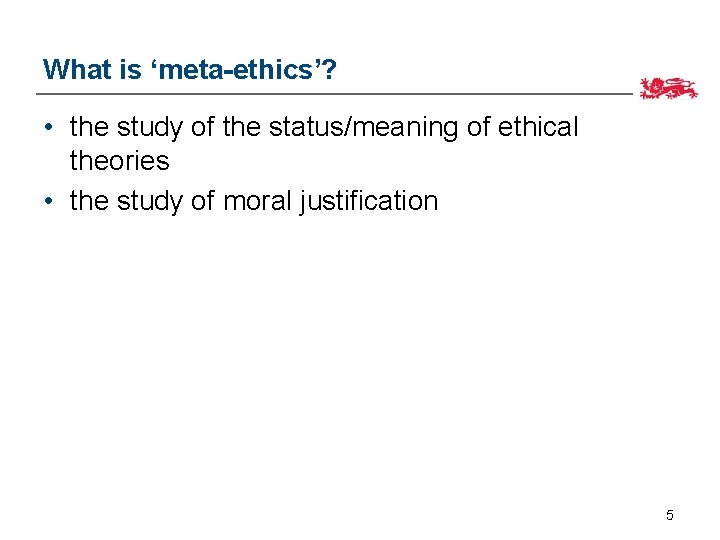720x540 pixels.
Task: Click the second bullet point marker
Action: click(x=49, y=201)
